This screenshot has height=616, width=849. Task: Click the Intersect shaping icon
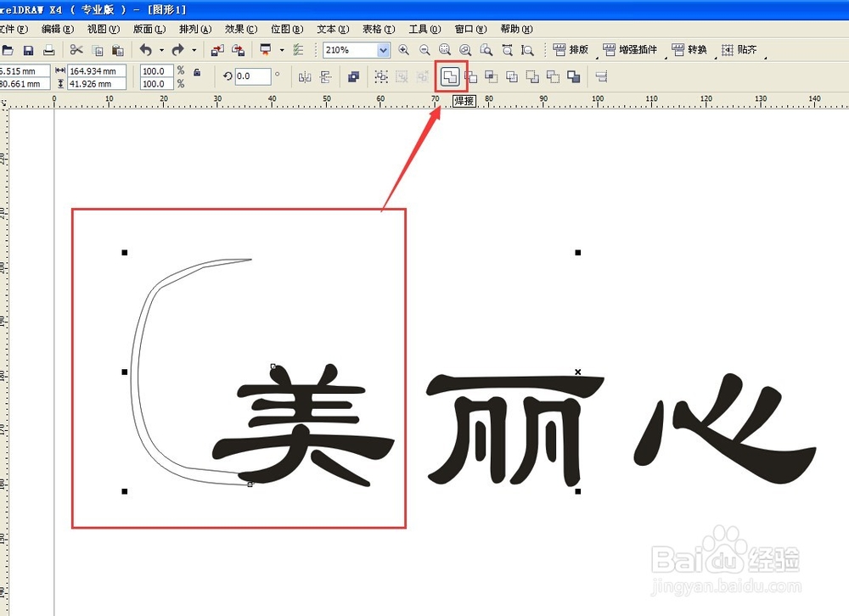point(491,77)
